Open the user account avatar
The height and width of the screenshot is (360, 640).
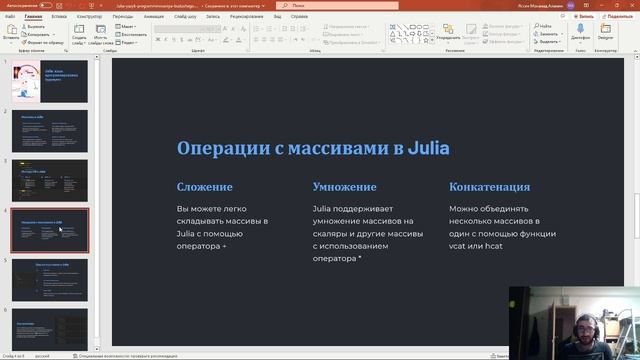pos(571,6)
